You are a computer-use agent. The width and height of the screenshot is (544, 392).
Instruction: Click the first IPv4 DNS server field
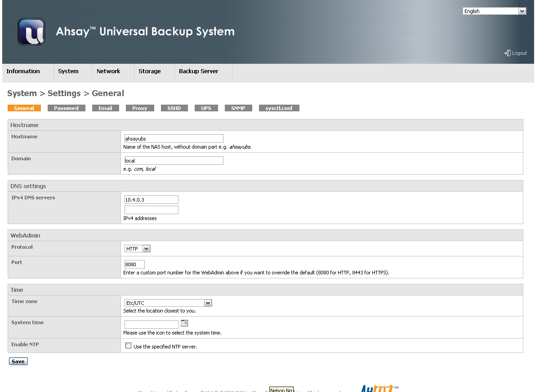pyautogui.click(x=151, y=200)
